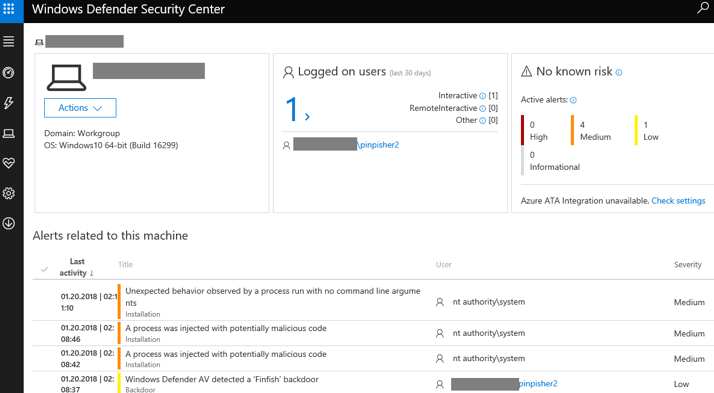This screenshot has height=393, width=714.
Task: Open the dashboard gauge icon in sidebar
Action: [9, 73]
